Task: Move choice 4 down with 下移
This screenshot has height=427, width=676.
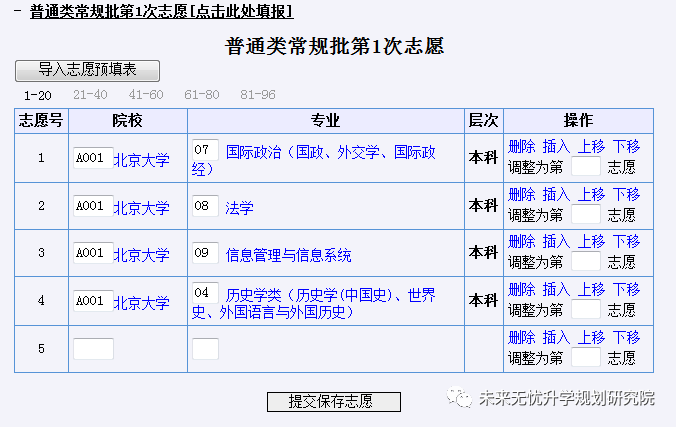Action: coord(626,289)
